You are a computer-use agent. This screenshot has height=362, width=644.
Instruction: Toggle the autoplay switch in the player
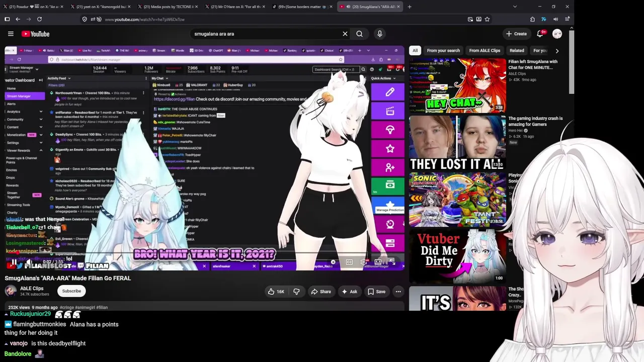[x=333, y=262]
